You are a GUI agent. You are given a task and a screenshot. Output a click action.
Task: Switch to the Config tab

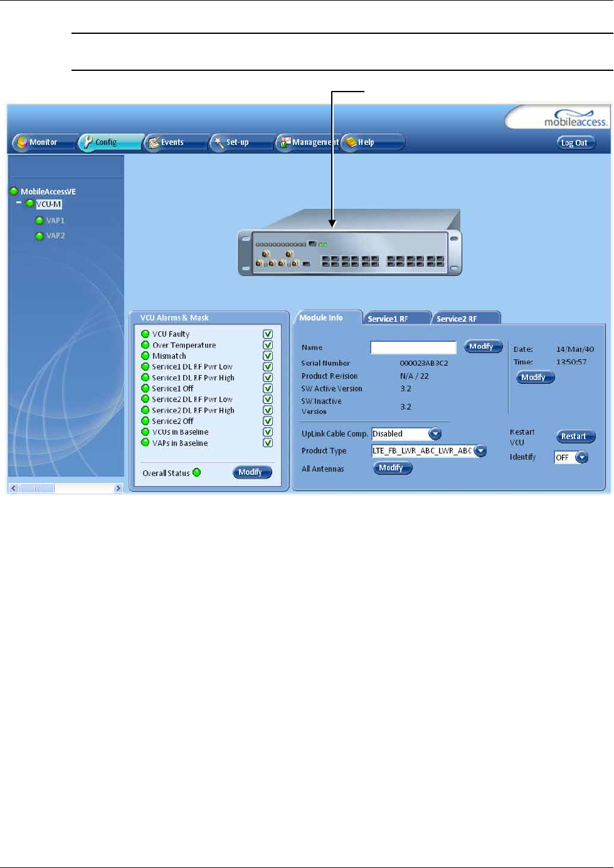click(110, 142)
